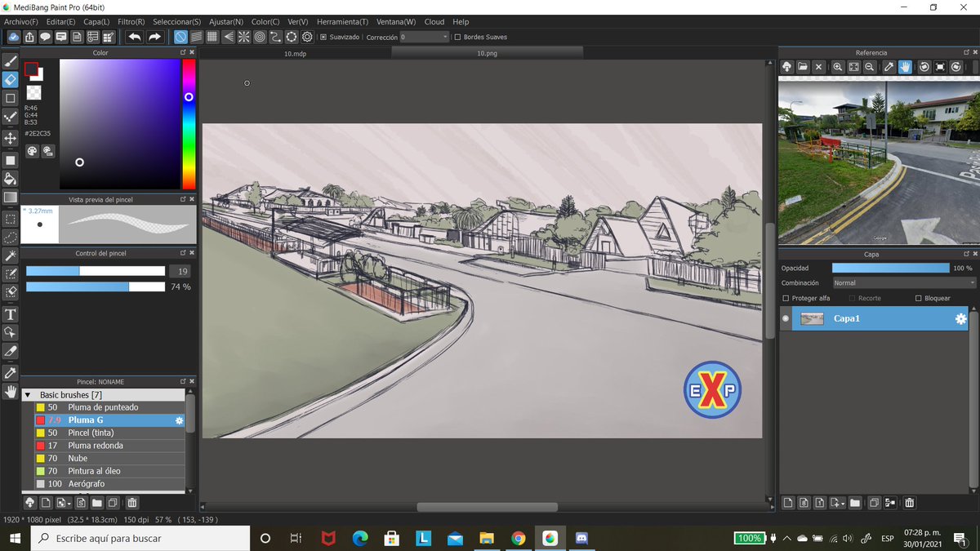Collapse Basic brushes group

click(27, 395)
